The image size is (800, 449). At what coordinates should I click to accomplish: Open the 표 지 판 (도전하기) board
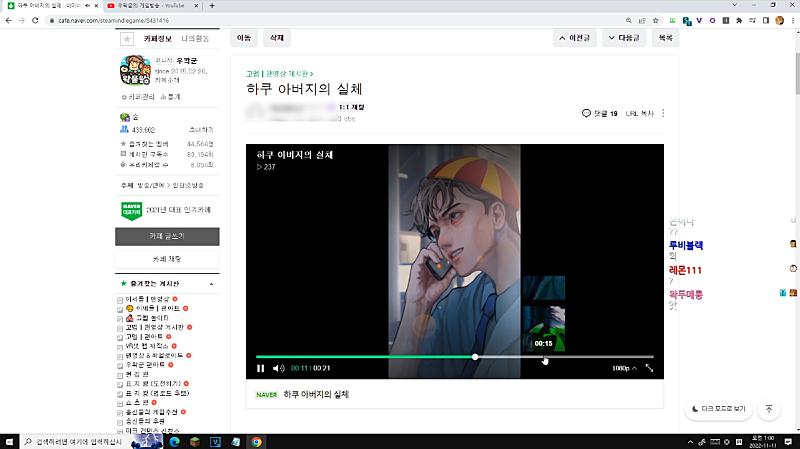point(153,384)
